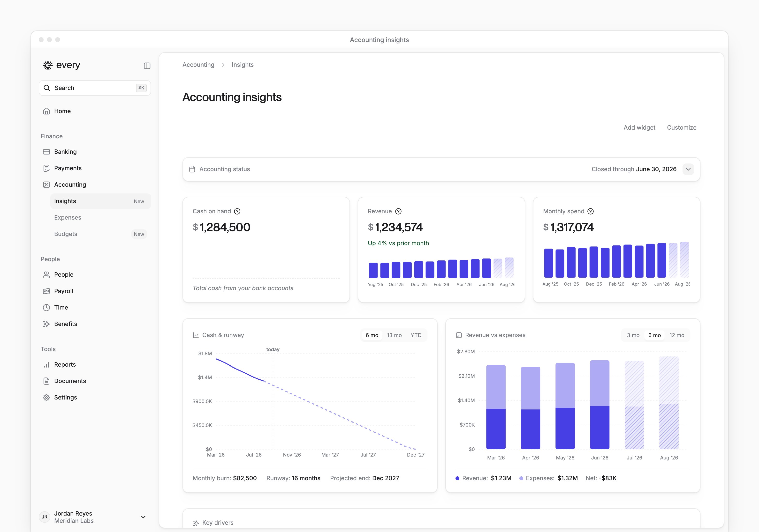The image size is (759, 532).
Task: Click the Insights breadcrumb
Action: pyautogui.click(x=243, y=65)
